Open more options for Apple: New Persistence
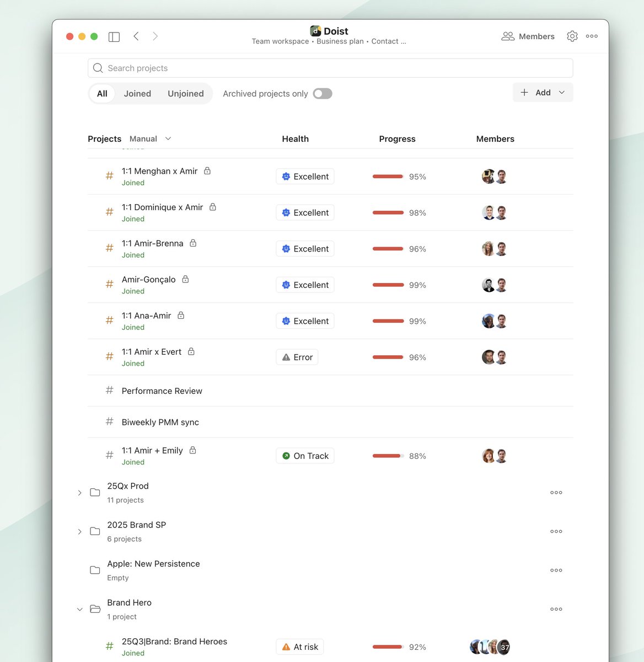The width and height of the screenshot is (644, 662). click(x=556, y=570)
